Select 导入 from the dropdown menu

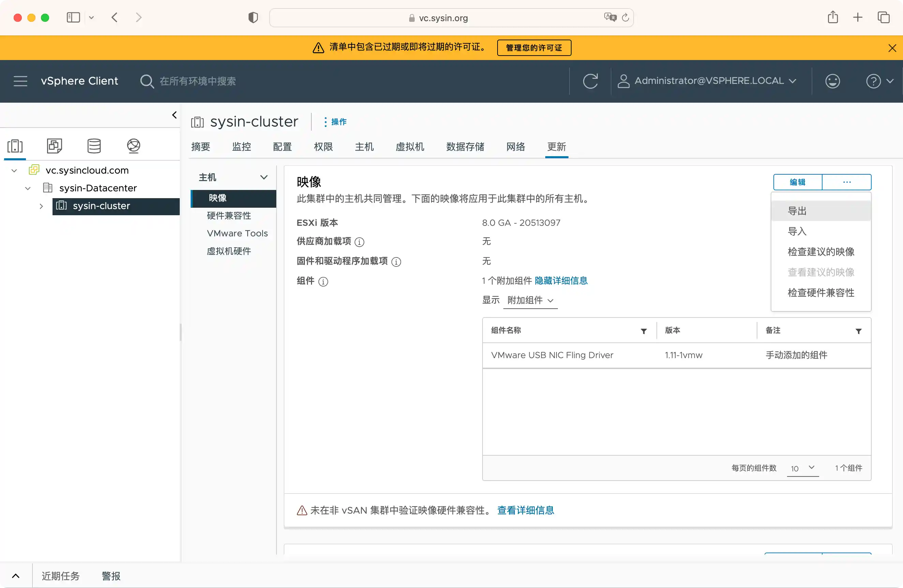(797, 231)
